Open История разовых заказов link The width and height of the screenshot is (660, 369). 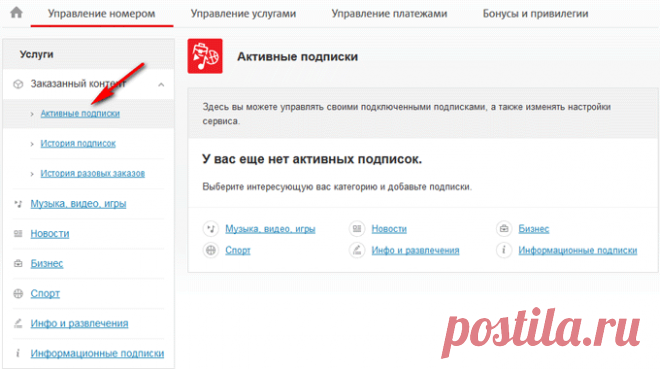(x=93, y=173)
